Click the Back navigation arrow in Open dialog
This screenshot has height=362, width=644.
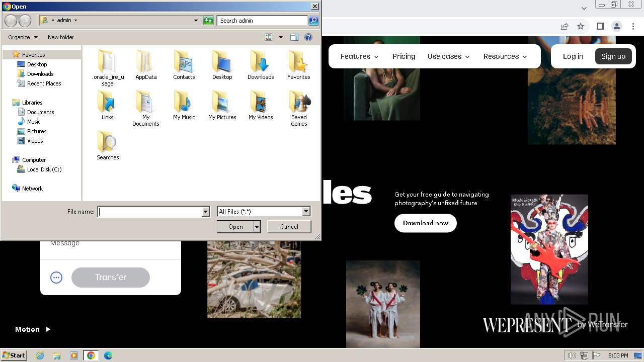[11, 21]
